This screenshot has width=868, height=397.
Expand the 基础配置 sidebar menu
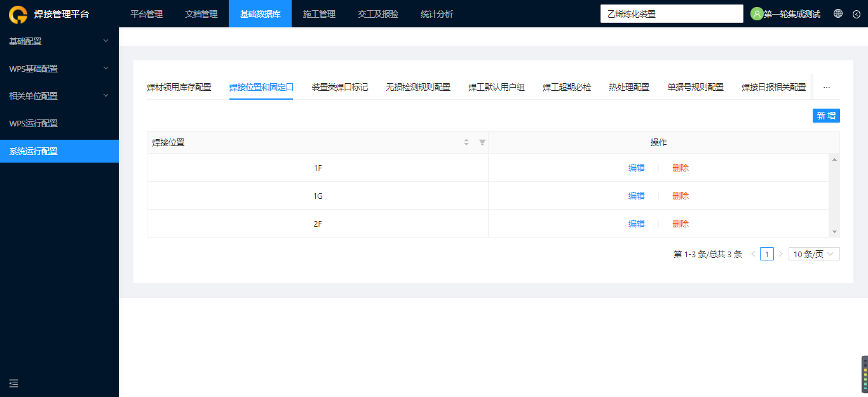pyautogui.click(x=59, y=41)
